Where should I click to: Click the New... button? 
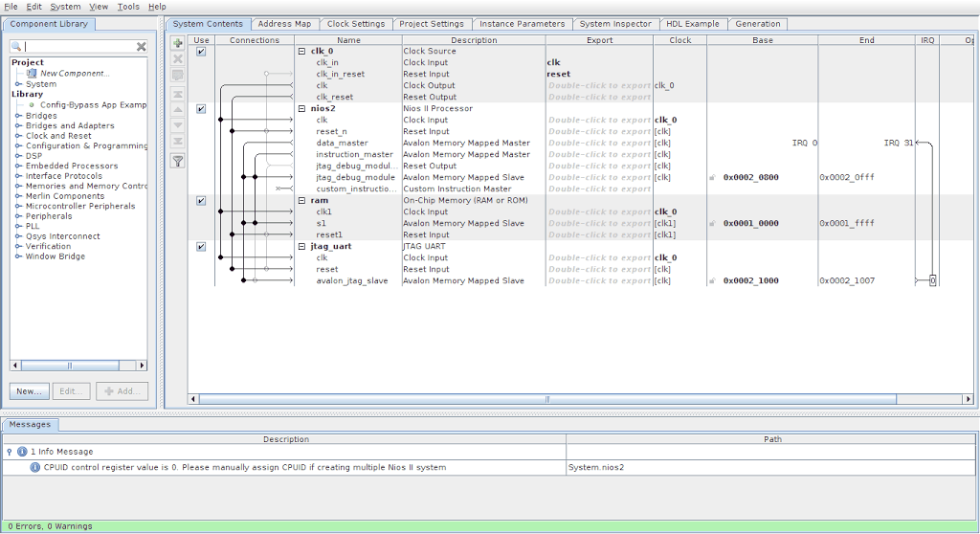pos(29,390)
